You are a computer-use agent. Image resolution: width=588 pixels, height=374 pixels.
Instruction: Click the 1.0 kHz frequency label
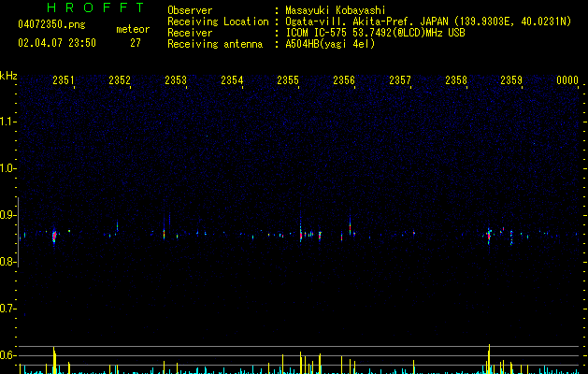[x=8, y=168]
